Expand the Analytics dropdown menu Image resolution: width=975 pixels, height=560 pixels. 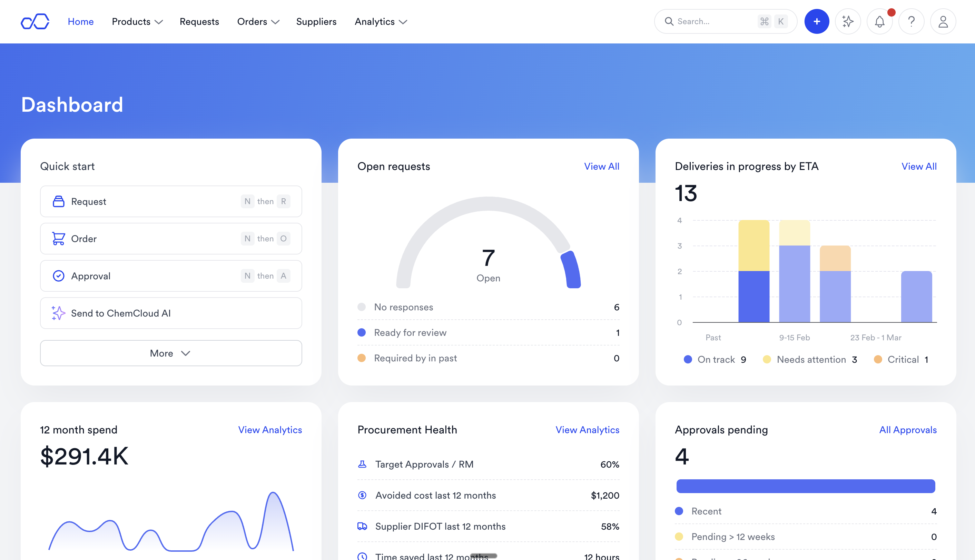(380, 21)
